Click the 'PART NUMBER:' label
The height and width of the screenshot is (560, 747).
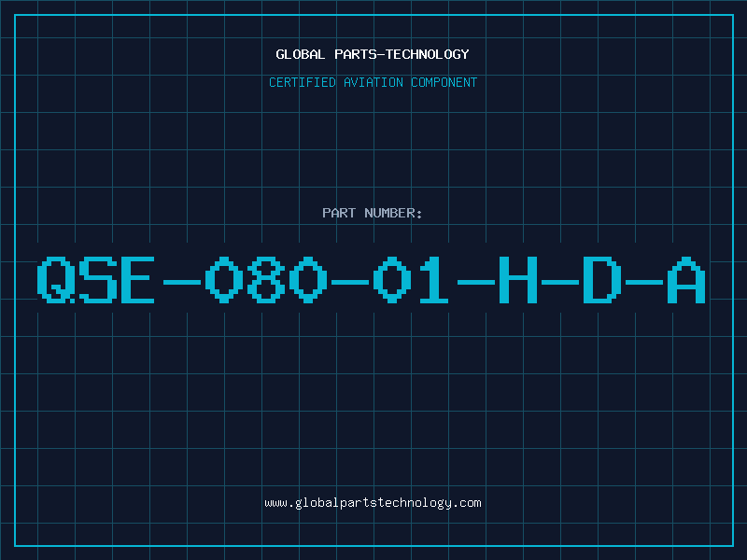click(373, 213)
